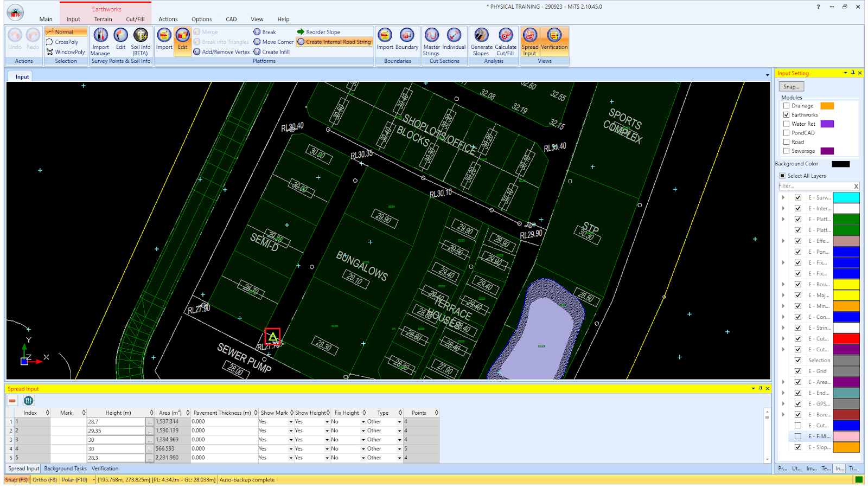This screenshot has width=868, height=488.
Task: Open the Terrain ribbon tab
Action: tap(103, 19)
